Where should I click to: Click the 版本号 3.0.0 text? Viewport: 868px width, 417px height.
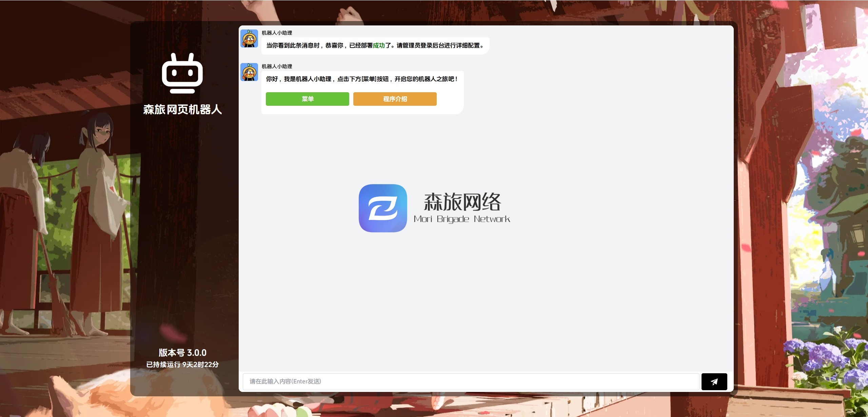click(x=182, y=353)
